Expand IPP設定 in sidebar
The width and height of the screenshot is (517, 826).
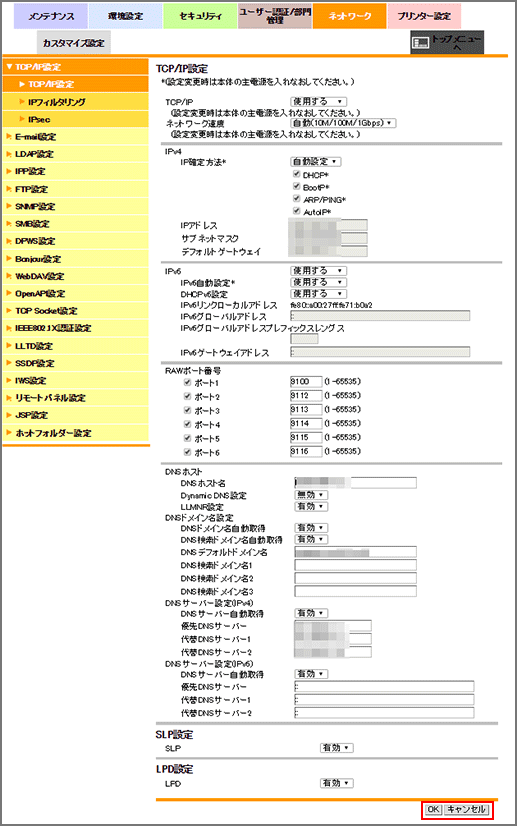[76, 172]
